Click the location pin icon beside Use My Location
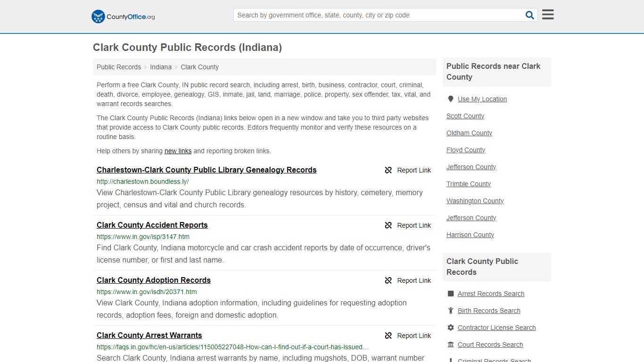The width and height of the screenshot is (644, 362). coord(451,99)
